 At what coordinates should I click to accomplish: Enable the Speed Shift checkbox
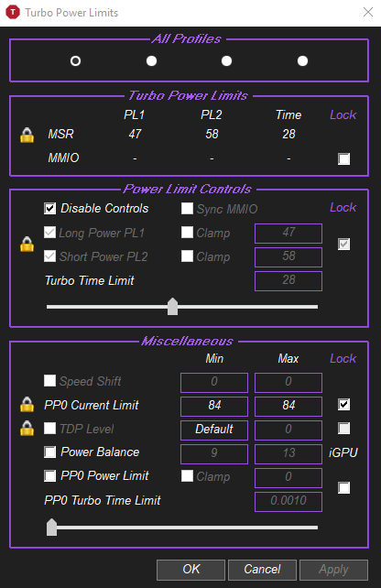(x=49, y=381)
